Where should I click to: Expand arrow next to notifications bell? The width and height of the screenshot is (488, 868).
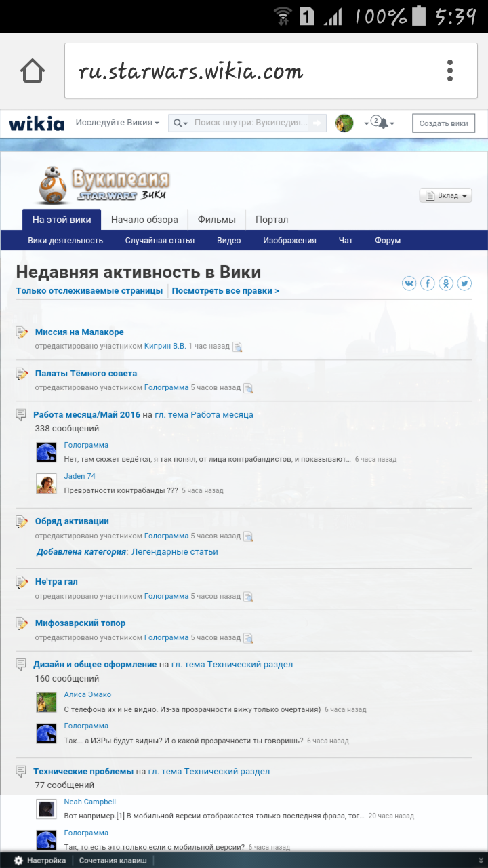(x=392, y=123)
